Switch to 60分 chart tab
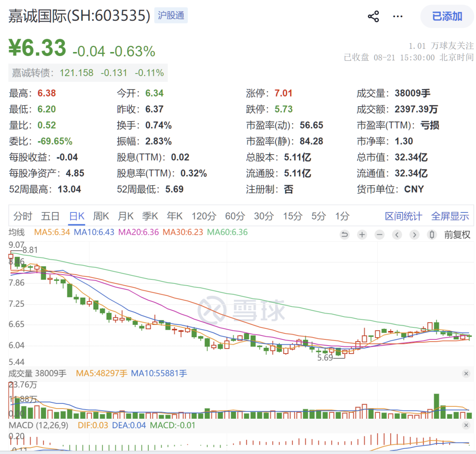This screenshot has height=454, width=476. 235,216
